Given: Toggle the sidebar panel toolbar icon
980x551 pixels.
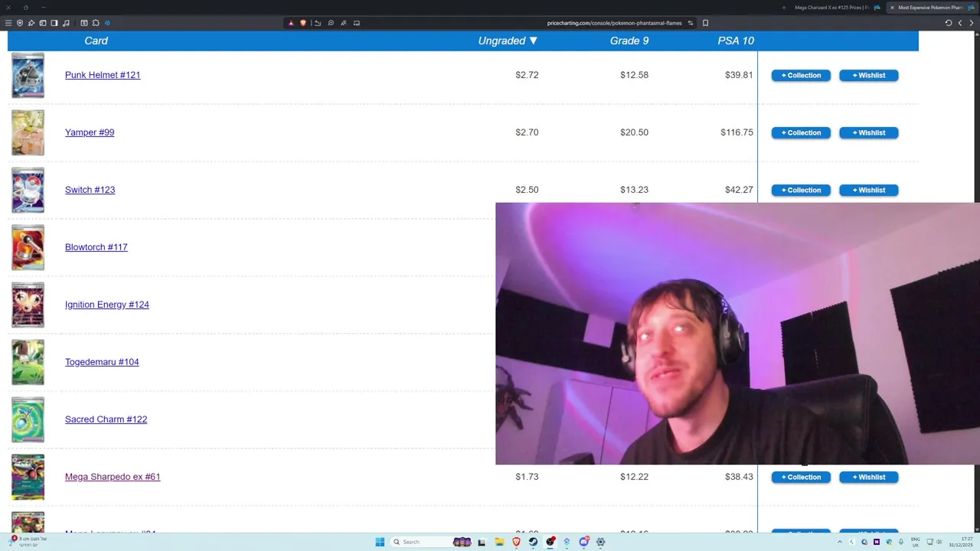Looking at the screenshot, I should click(54, 23).
